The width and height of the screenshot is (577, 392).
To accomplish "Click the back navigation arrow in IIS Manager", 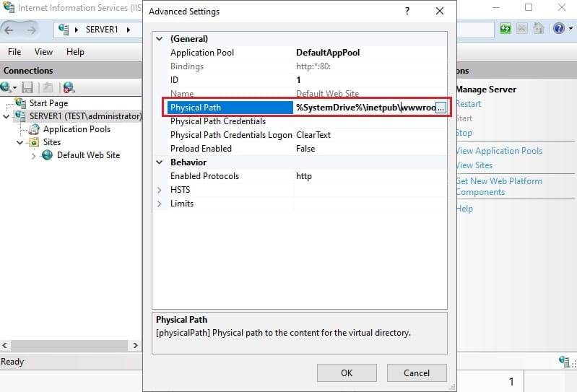I will (9, 30).
